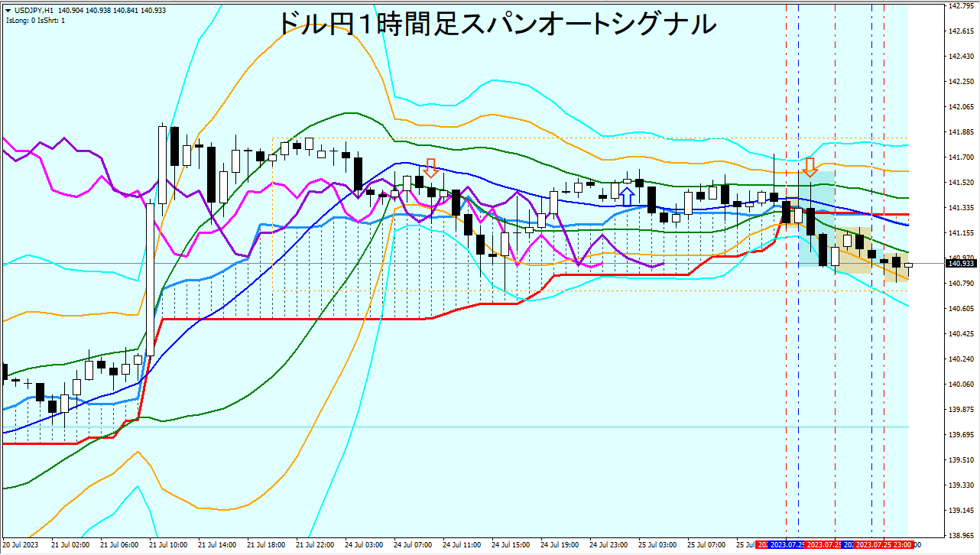Click the 24 Jul 07:00 time axis label

[x=413, y=545]
